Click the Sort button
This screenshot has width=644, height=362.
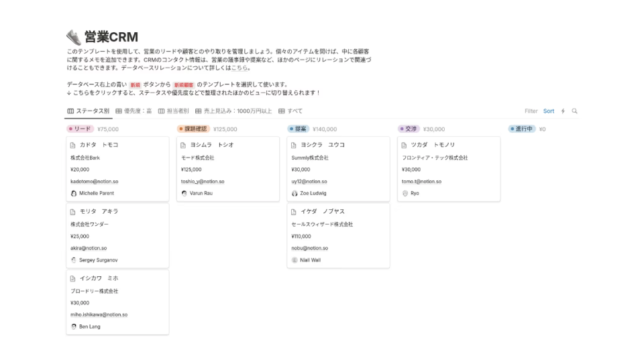pos(549,111)
